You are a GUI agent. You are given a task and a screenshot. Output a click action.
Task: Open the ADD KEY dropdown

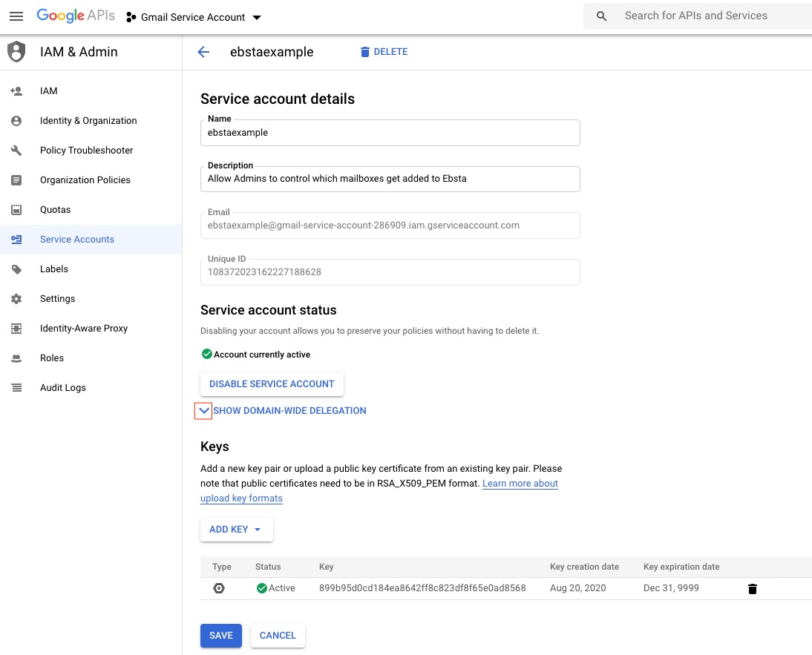tap(236, 529)
